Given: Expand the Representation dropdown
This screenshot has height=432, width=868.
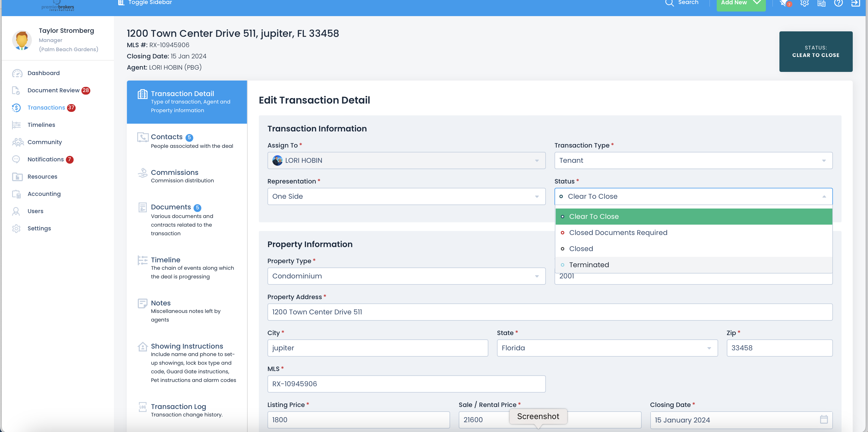Looking at the screenshot, I should 406,196.
